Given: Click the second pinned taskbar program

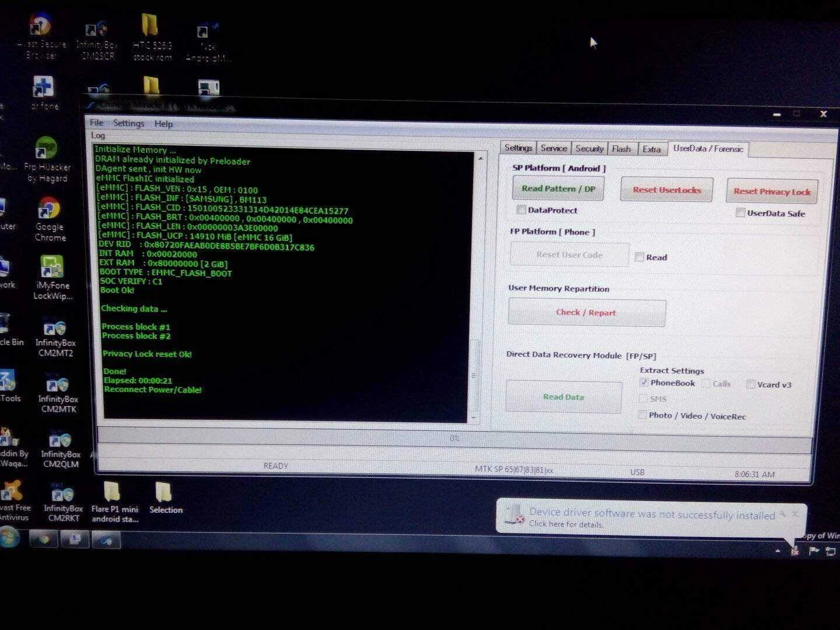Looking at the screenshot, I should (x=75, y=540).
